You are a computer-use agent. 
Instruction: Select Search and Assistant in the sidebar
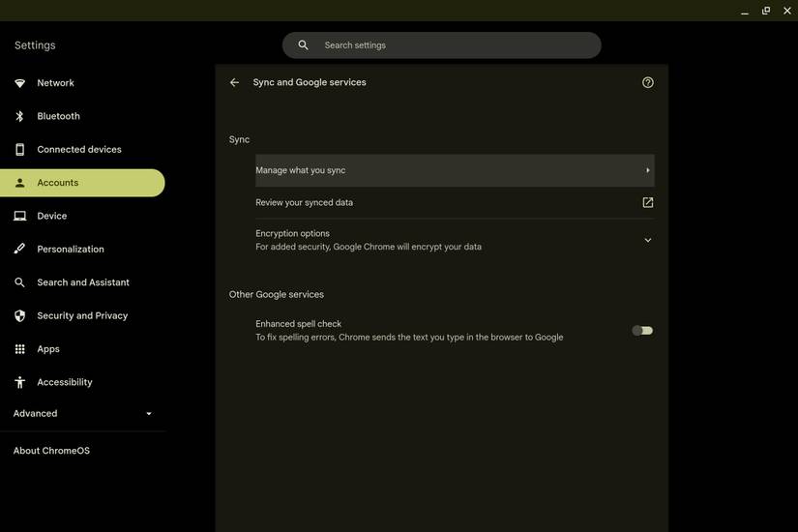tap(83, 282)
